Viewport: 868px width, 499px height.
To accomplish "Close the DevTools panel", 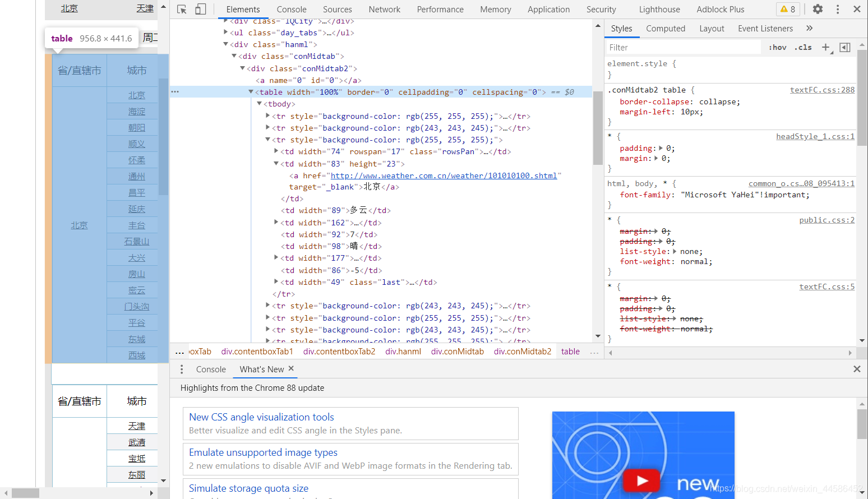I will tap(857, 9).
